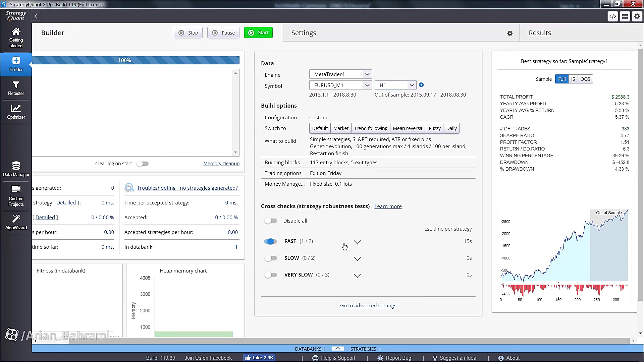644x362 pixels.
Task: Click the Memory cleanup link
Action: pos(221,164)
